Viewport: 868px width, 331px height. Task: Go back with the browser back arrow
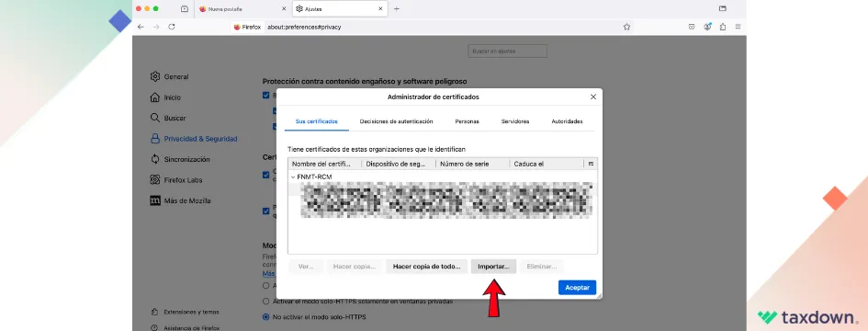point(141,27)
